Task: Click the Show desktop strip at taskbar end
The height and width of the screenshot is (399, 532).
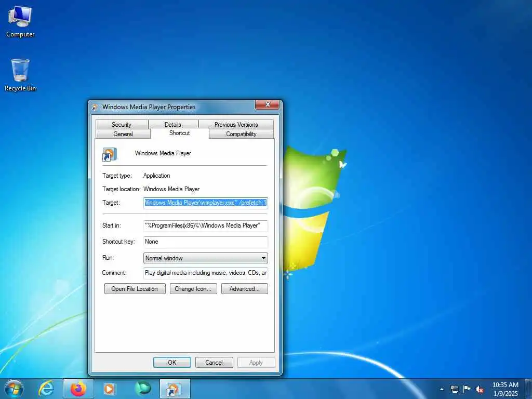Action: pyautogui.click(x=528, y=389)
